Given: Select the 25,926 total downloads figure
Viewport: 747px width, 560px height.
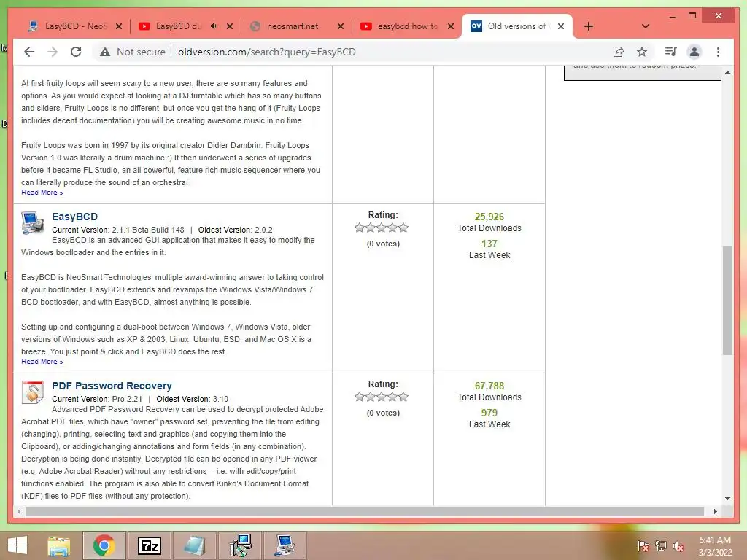Looking at the screenshot, I should click(x=489, y=217).
